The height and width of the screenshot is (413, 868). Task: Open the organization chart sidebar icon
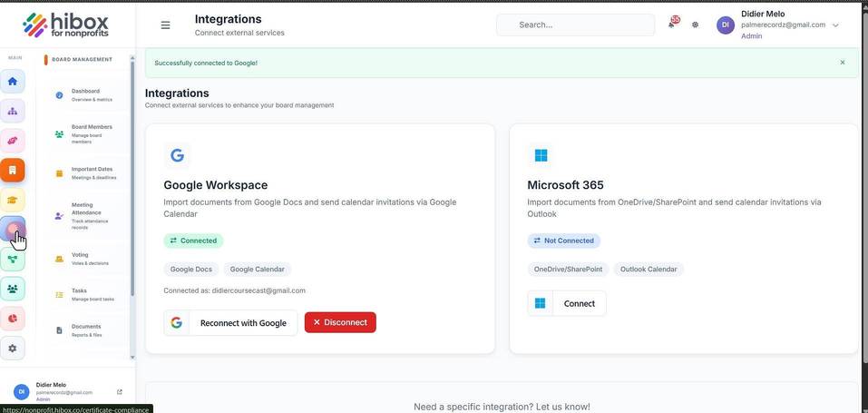pyautogui.click(x=13, y=111)
